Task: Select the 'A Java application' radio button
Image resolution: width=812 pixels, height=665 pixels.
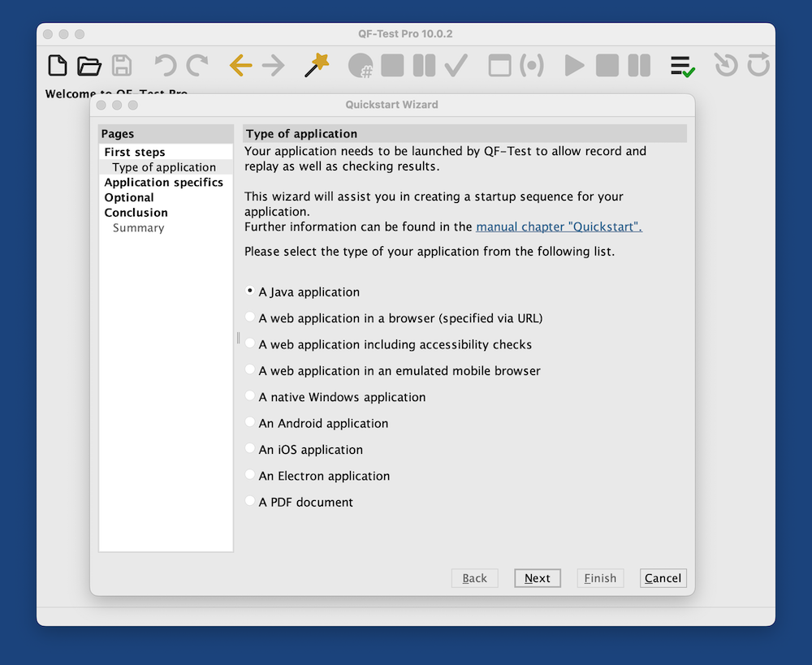Action: coord(250,291)
